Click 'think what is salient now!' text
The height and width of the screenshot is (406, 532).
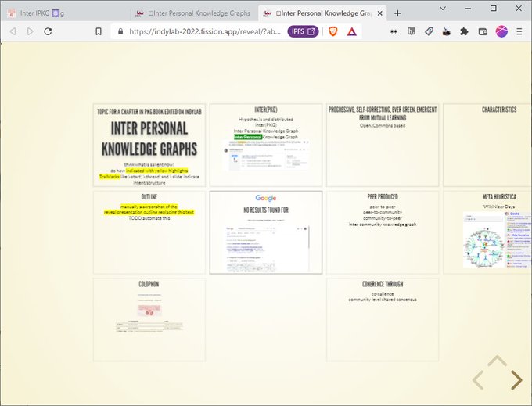[x=149, y=164]
